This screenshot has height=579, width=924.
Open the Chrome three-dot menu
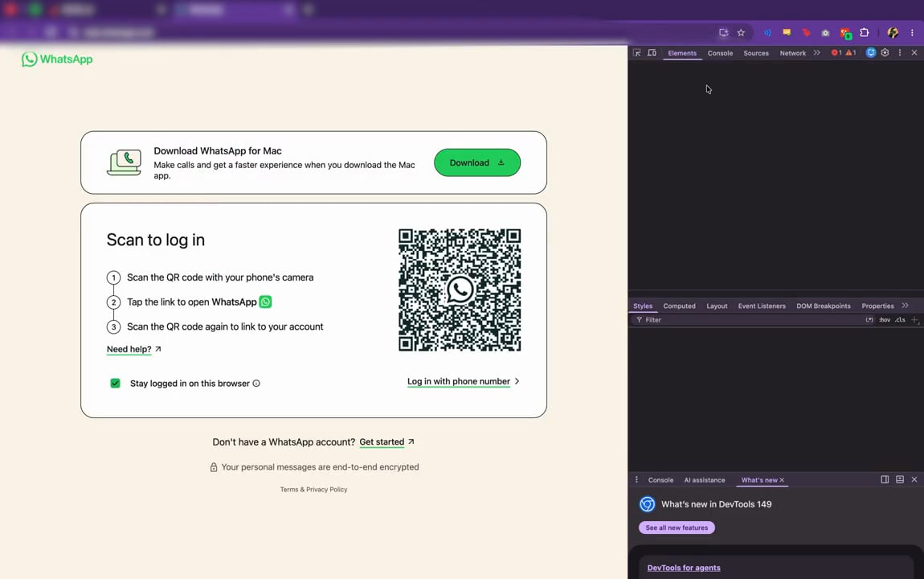[912, 32]
